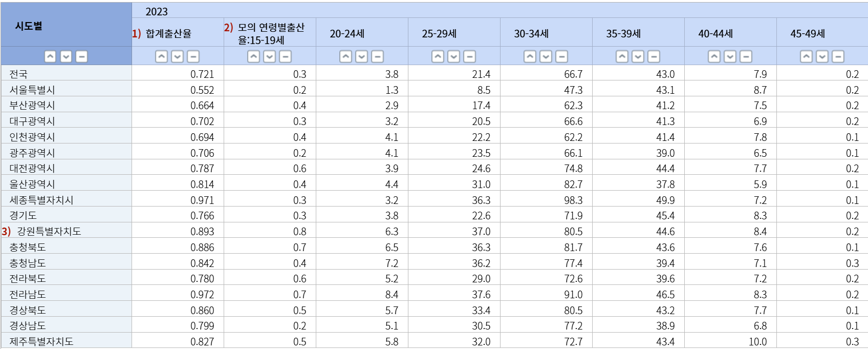Click 인천광역시 합계출산율 value 0.694

coord(202,137)
